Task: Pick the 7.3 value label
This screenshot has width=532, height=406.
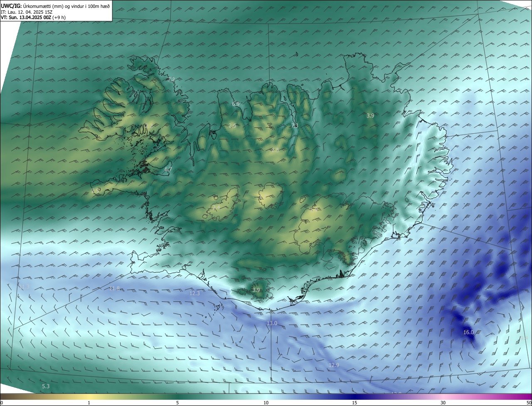Action: click(x=295, y=125)
